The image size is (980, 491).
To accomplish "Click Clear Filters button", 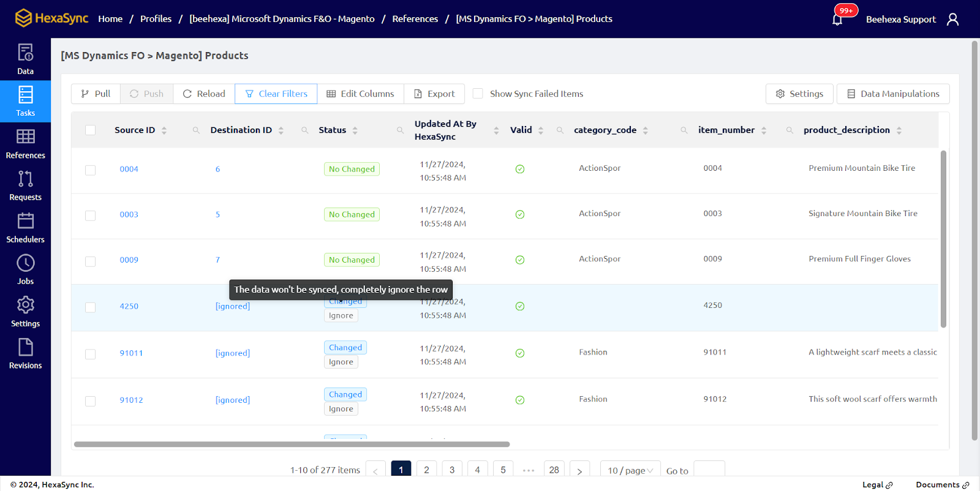I will point(276,94).
